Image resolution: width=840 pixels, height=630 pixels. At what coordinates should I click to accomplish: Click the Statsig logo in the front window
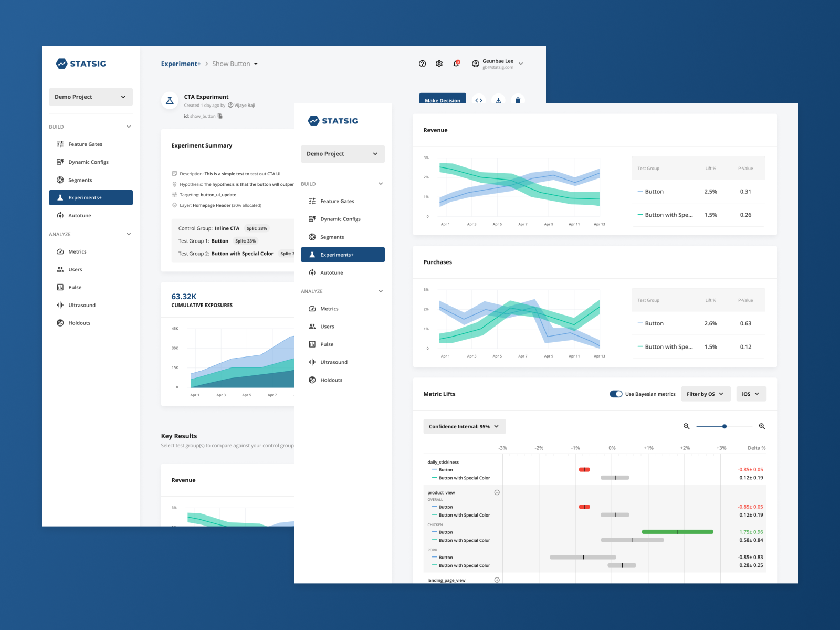tap(333, 121)
